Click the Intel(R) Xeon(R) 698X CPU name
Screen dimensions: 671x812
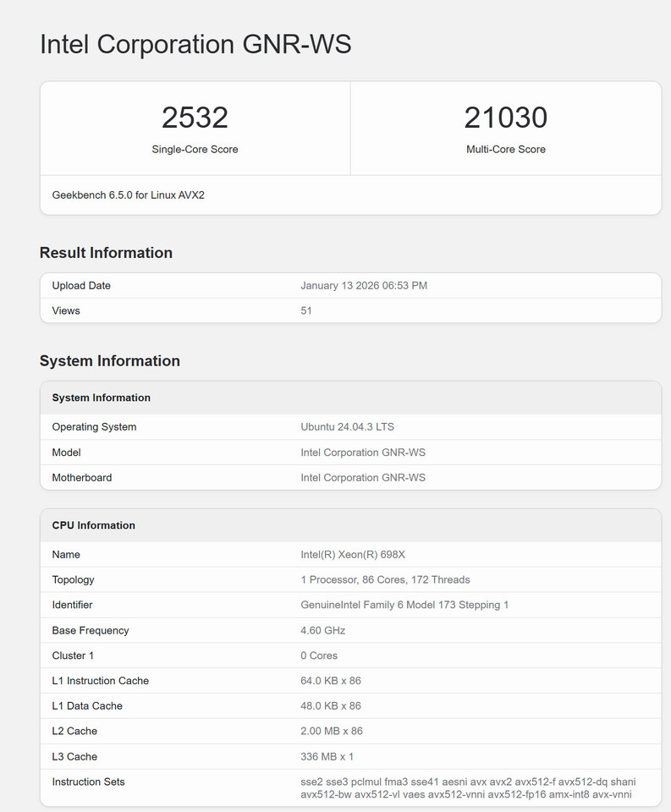click(x=353, y=555)
